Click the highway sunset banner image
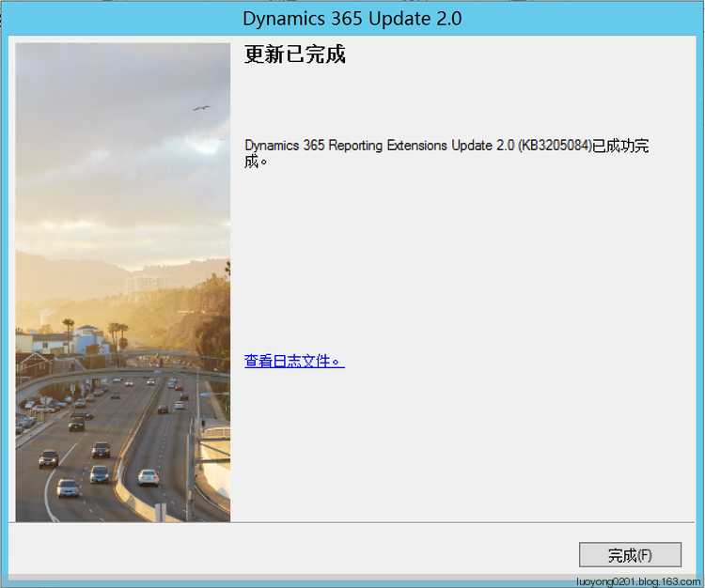The height and width of the screenshot is (588, 705). click(123, 282)
